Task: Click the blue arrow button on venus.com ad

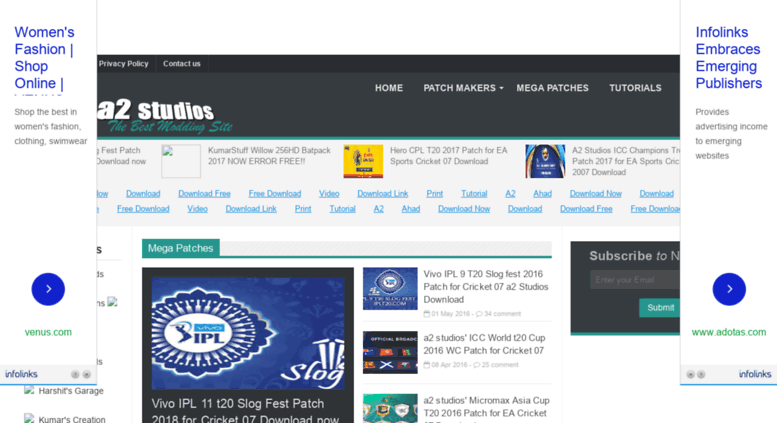Action: click(48, 289)
